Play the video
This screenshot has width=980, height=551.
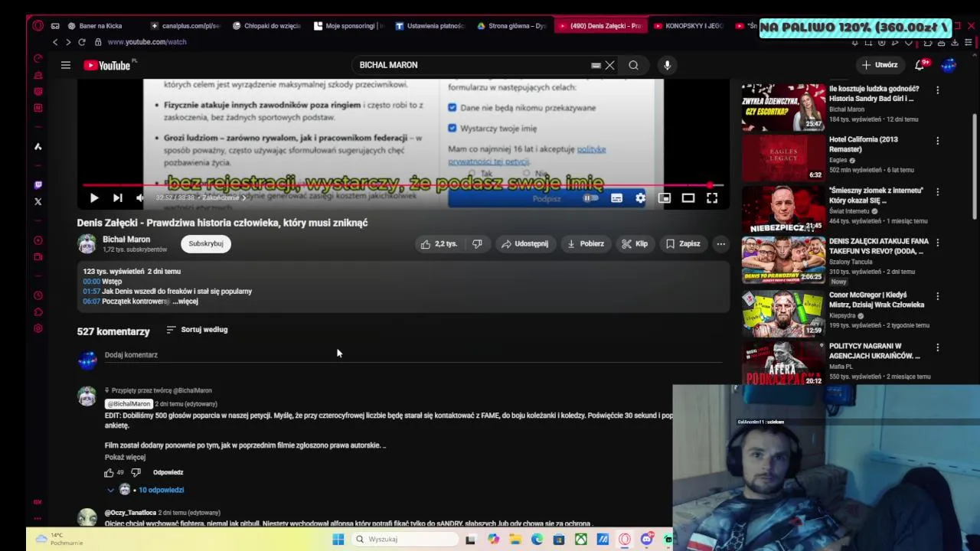coord(93,198)
